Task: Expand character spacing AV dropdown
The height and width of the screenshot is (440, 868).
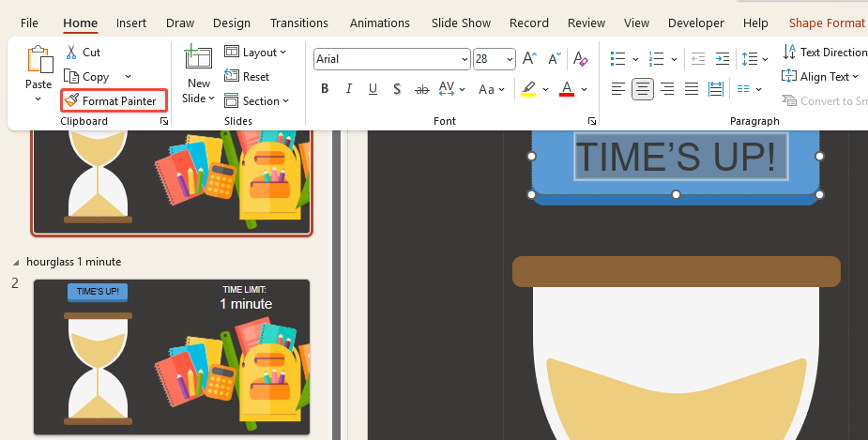Action: click(x=463, y=89)
